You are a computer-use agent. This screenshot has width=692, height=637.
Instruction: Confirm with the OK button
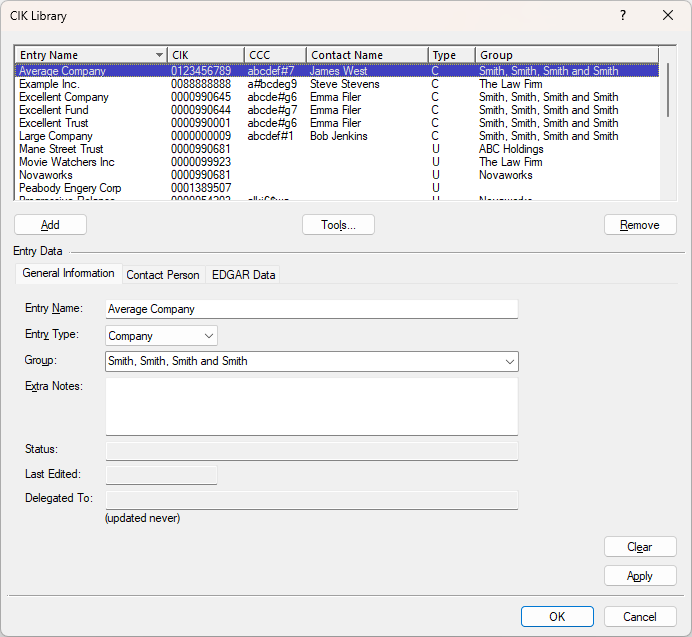pyautogui.click(x=557, y=617)
